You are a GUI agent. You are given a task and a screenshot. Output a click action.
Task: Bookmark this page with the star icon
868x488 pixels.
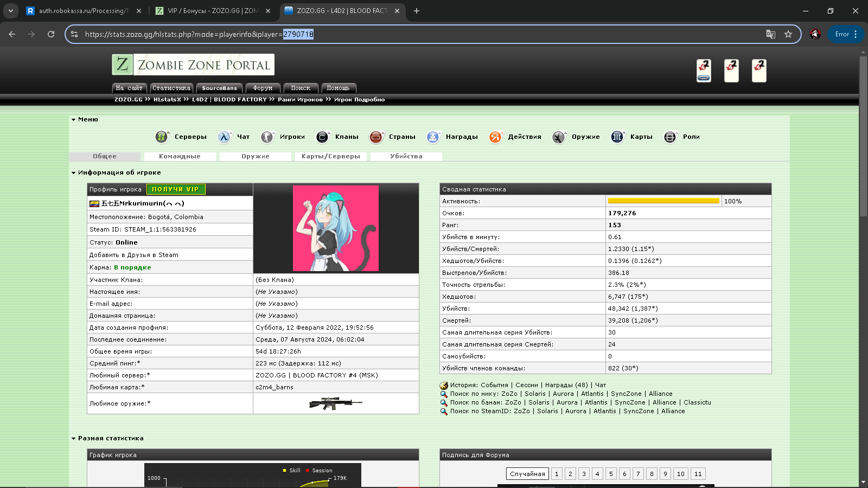pos(788,34)
